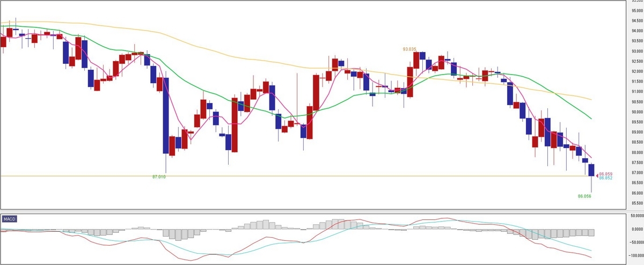Select the 87.010 low price label
This screenshot has height=265, width=644.
coord(159,176)
